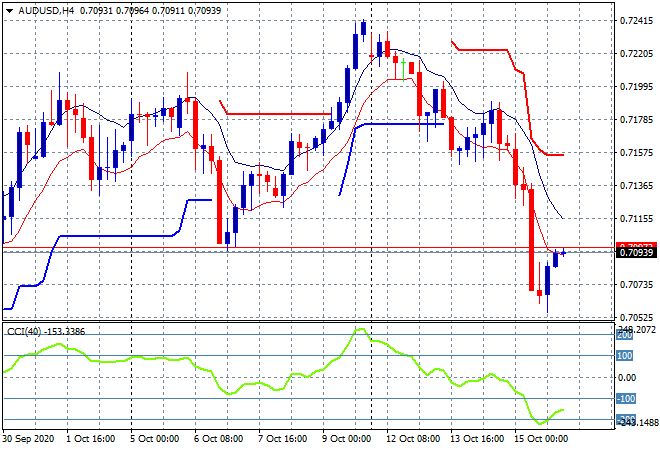Click the 0.71365 price axis label
This screenshot has width=660, height=450.
(x=636, y=185)
